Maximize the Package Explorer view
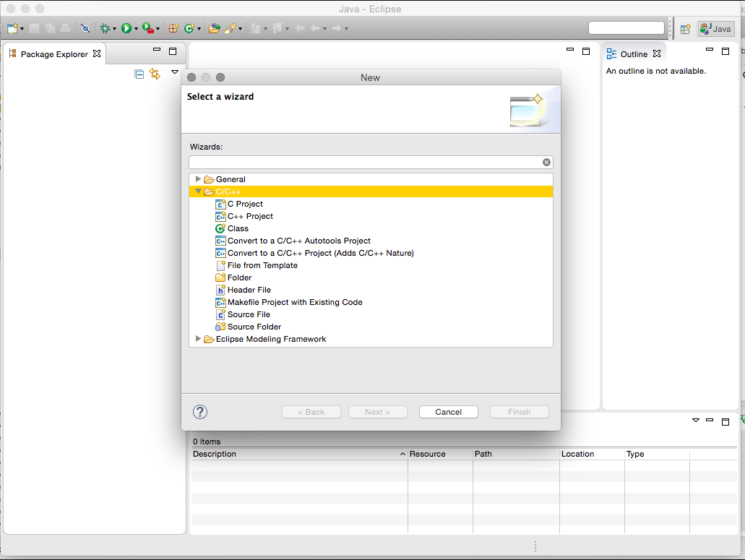The width and height of the screenshot is (745, 560). point(173,51)
